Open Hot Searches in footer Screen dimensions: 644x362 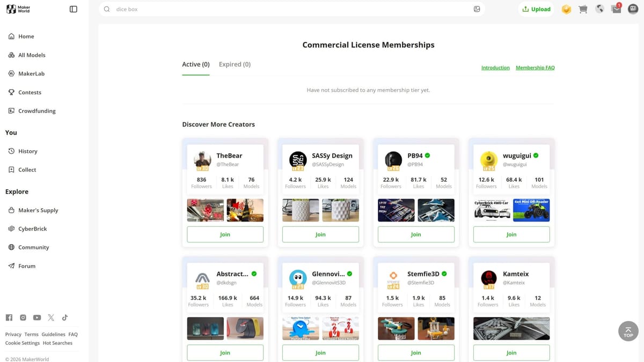57,343
